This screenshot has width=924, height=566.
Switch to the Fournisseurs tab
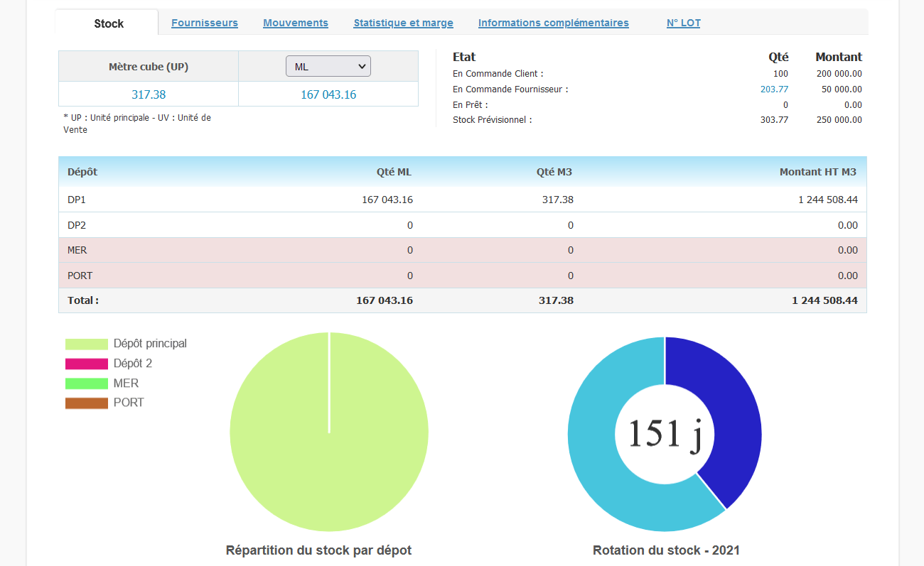click(204, 23)
